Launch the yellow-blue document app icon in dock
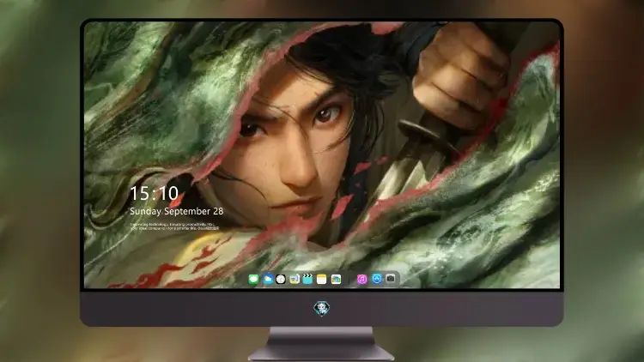This screenshot has width=644, height=362. [x=295, y=279]
